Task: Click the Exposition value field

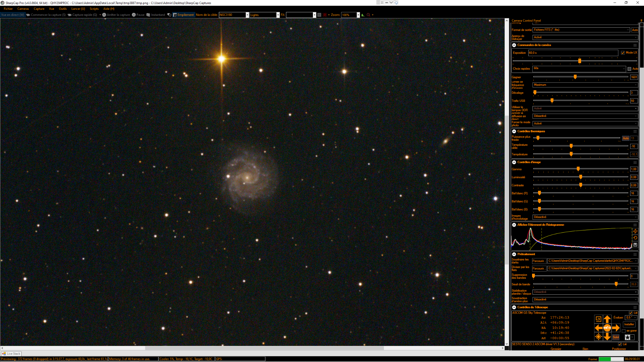Action: point(573,53)
